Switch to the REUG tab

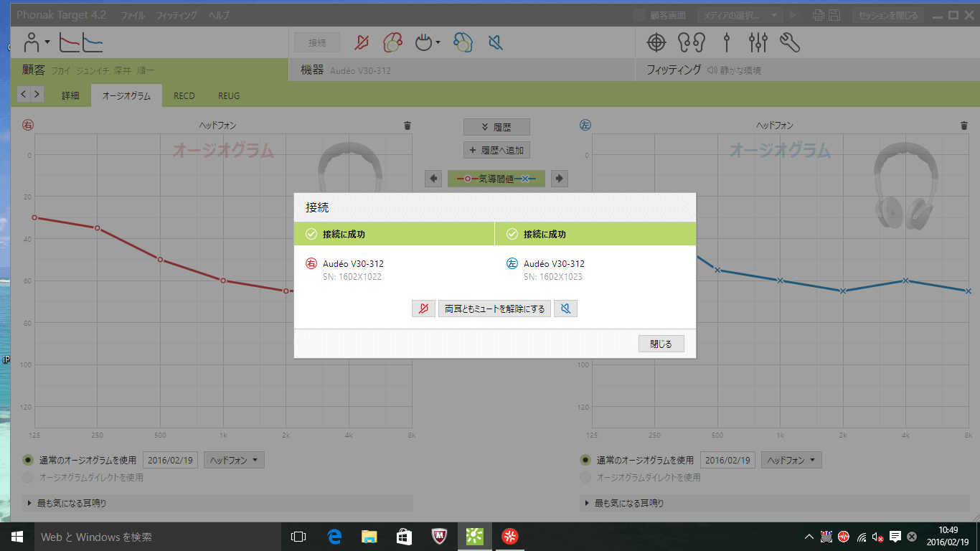coord(229,95)
